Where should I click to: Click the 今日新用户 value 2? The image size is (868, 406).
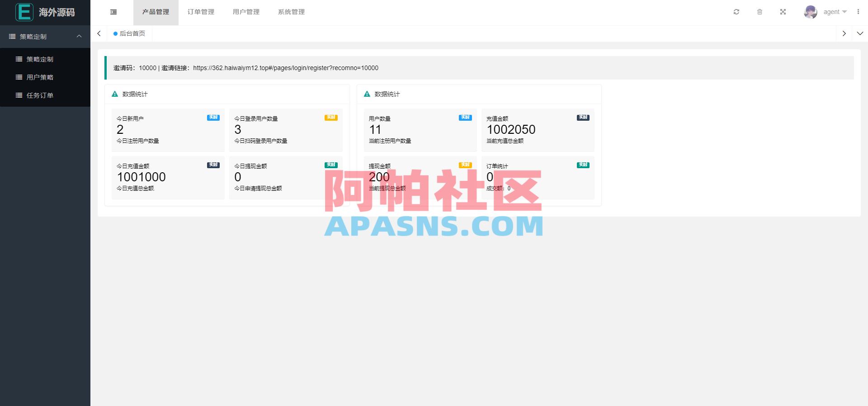(x=120, y=130)
